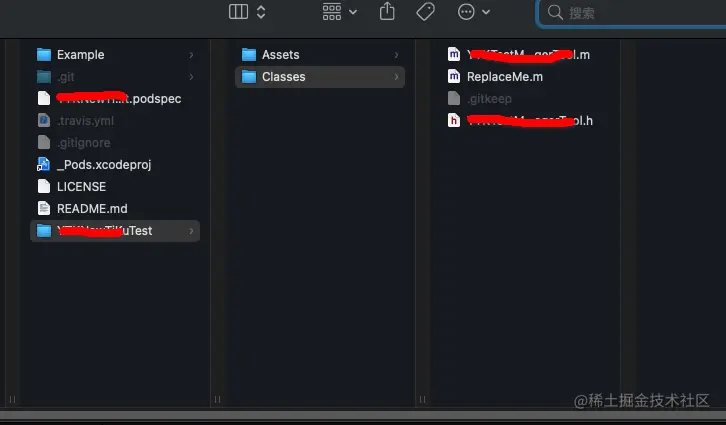Viewport: 726px width, 425px height.
Task: Select the README.md file name
Action: click(x=92, y=209)
